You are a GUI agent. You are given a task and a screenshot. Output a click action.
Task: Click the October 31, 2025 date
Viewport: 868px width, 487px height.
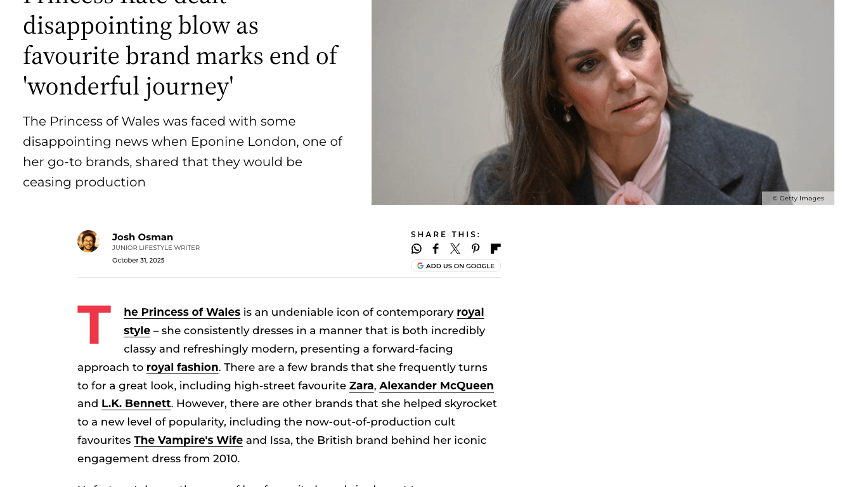[138, 260]
